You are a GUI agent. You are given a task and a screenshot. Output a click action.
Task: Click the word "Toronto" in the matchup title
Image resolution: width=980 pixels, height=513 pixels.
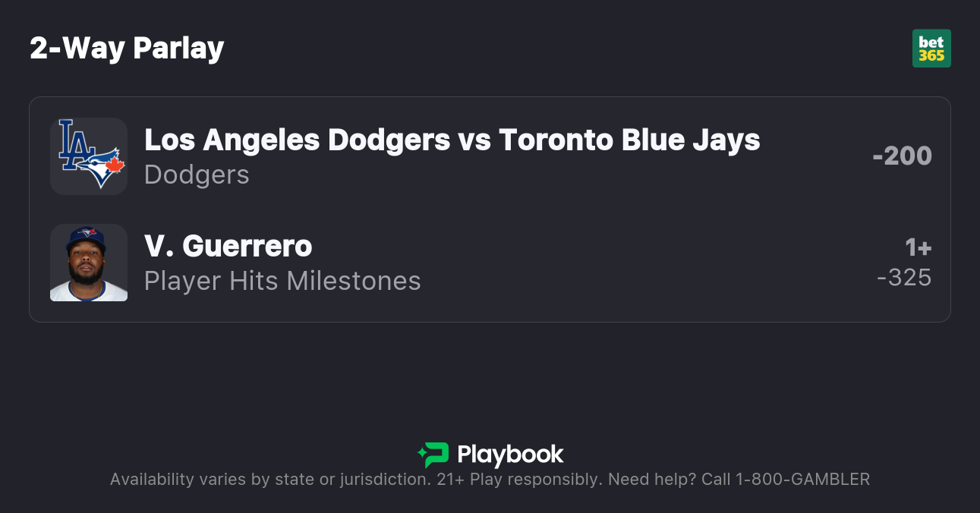(556, 140)
